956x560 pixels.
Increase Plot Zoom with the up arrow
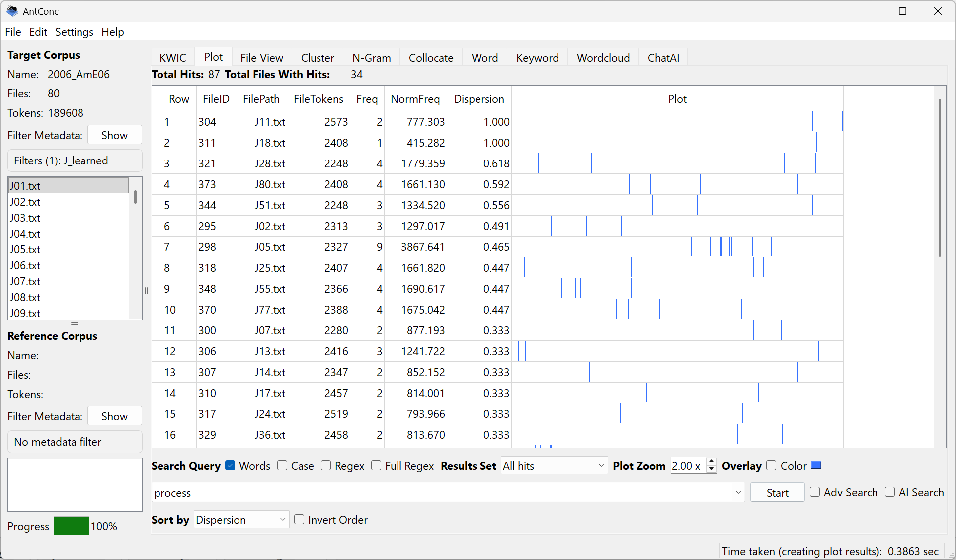pos(711,461)
